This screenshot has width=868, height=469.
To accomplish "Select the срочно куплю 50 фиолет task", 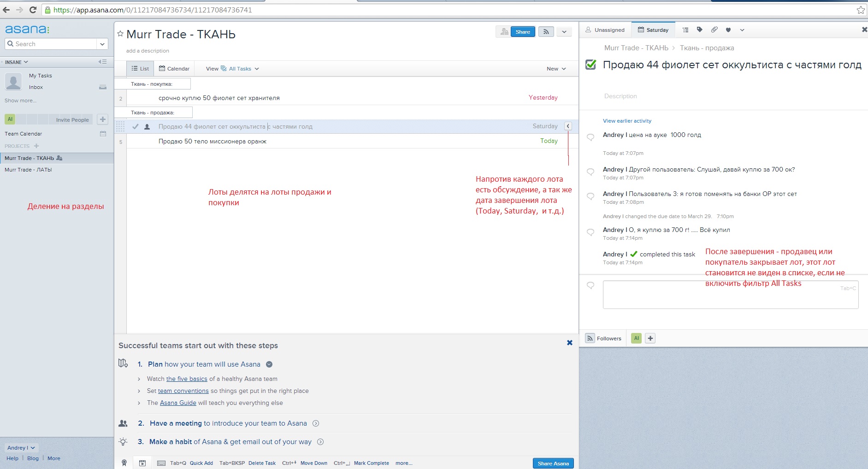I will coord(219,98).
